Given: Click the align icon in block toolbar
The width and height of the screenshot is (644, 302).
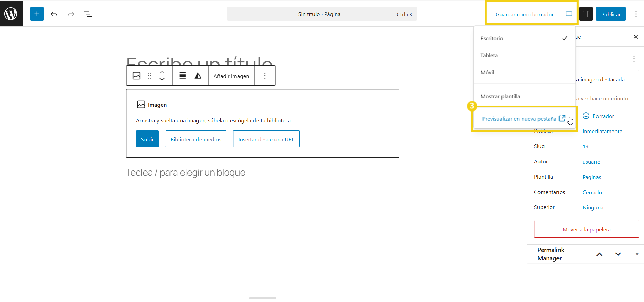Looking at the screenshot, I should [183, 76].
